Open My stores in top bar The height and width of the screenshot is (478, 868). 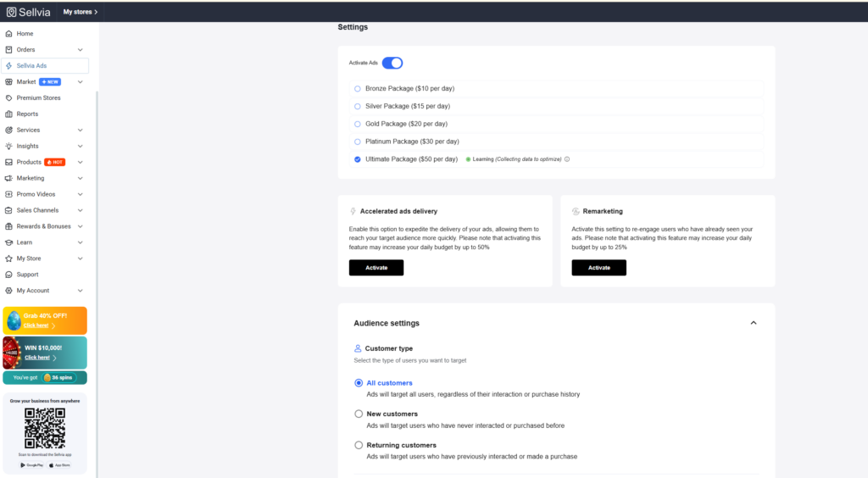[x=81, y=12]
